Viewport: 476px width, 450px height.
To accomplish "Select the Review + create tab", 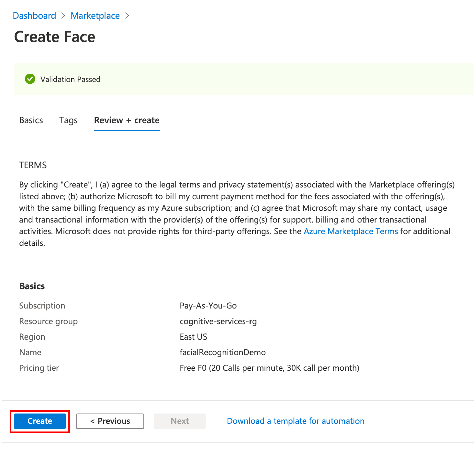I will [x=127, y=120].
